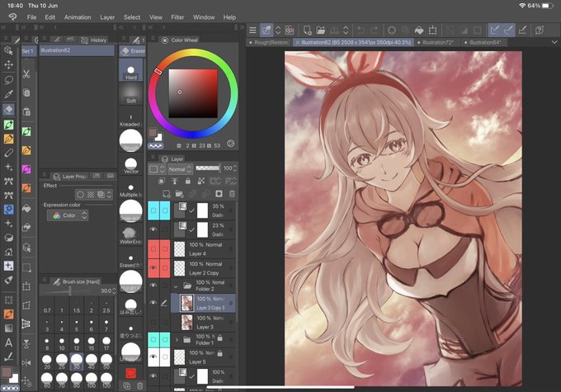
Task: Click the New layer folder icon
Action: (x=180, y=194)
